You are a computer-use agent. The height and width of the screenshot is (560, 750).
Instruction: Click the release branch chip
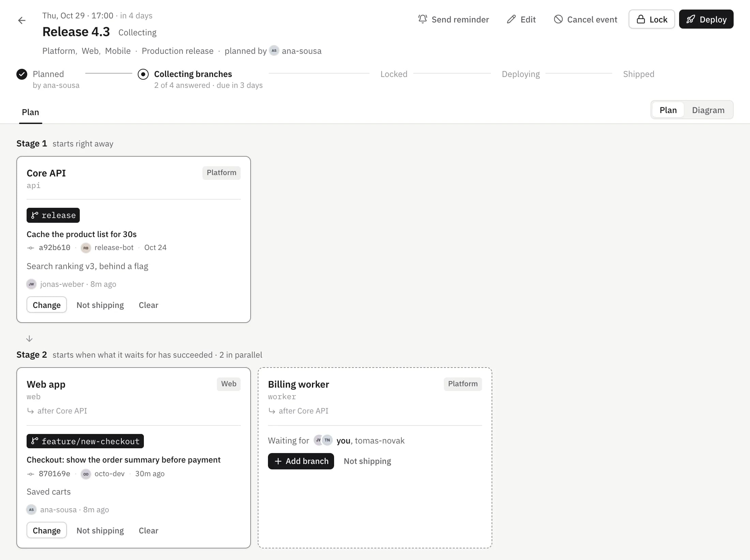pos(53,215)
